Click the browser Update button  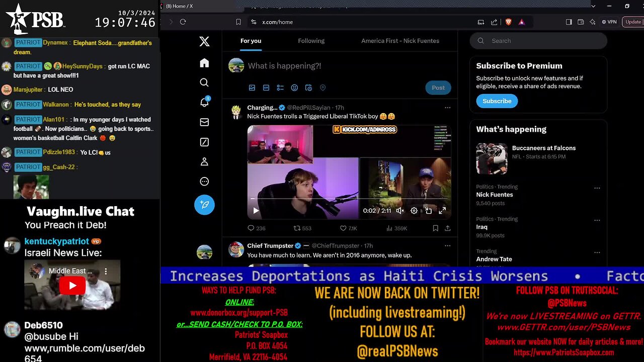pos(633,22)
